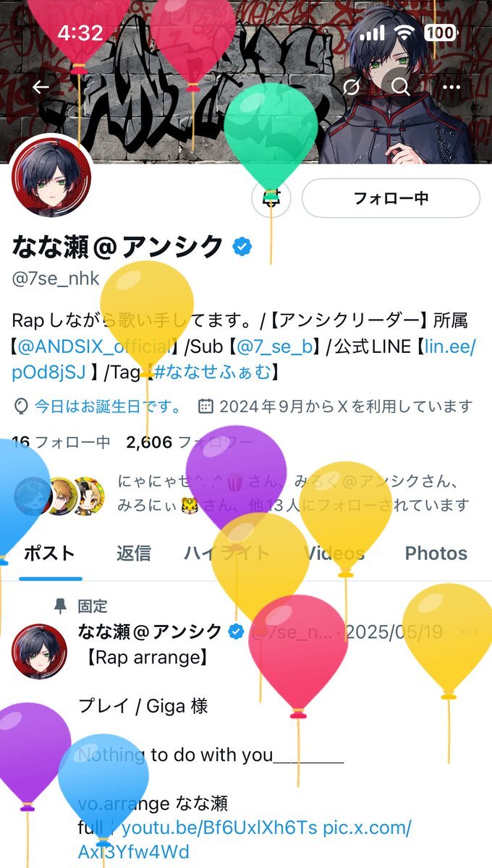
Task: Switch to the 返信 tab
Action: click(x=134, y=553)
